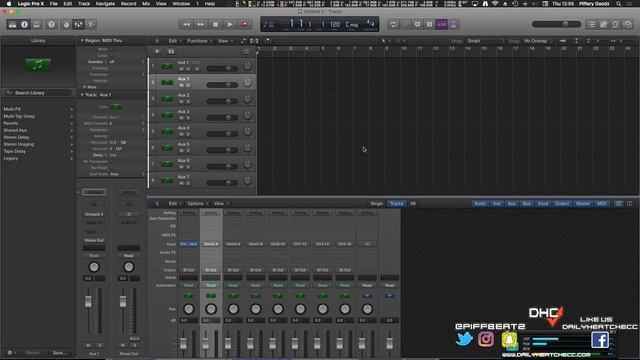Mute the Inst 1 track

click(x=182, y=69)
